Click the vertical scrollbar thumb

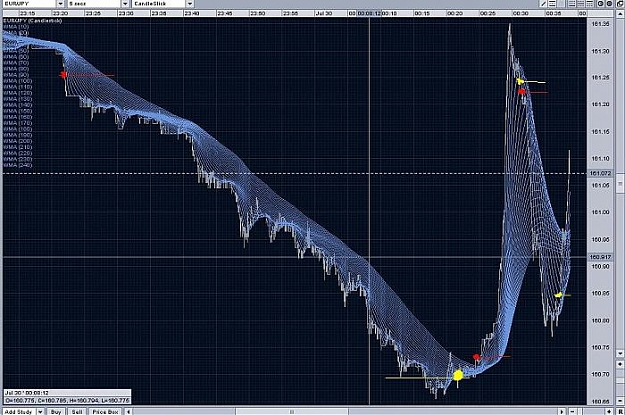(620, 184)
